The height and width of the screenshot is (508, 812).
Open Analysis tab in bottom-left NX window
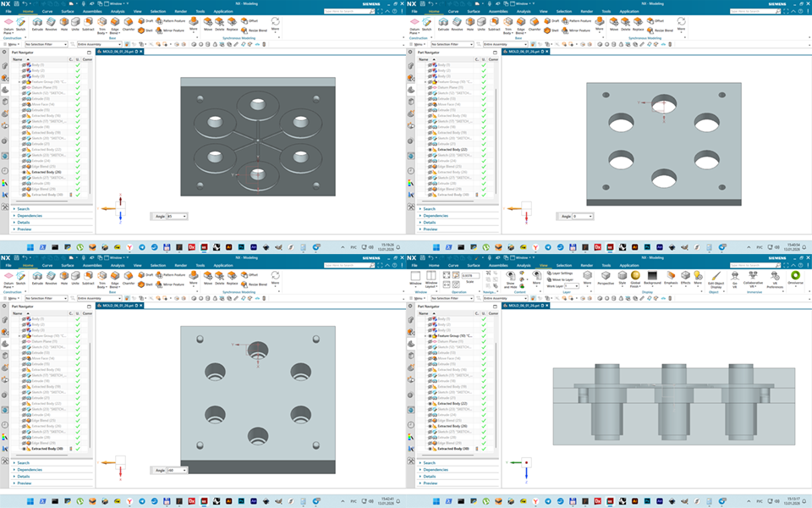point(118,265)
